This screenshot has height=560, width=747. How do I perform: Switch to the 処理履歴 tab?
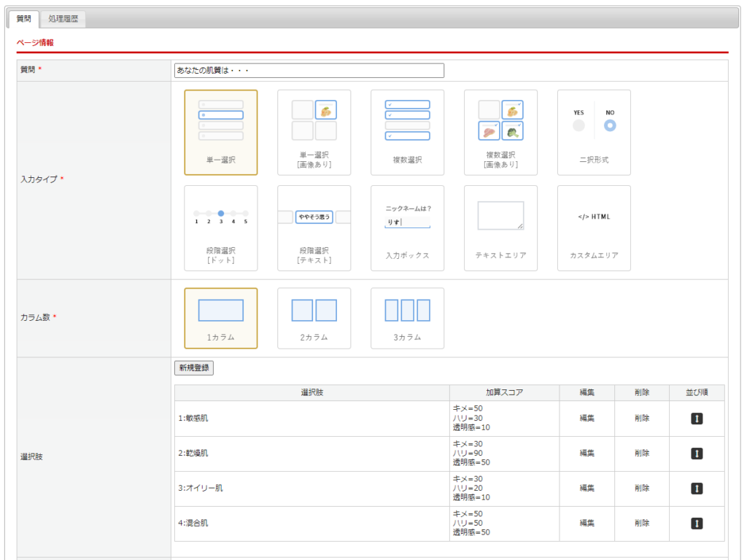pyautogui.click(x=63, y=19)
